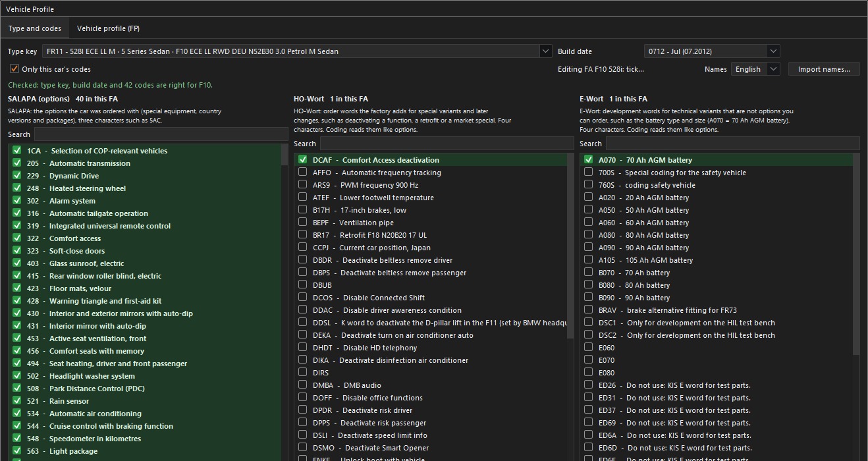Click the '544 - Cruise control with braking function' text
This screenshot has width=868, height=461.
tap(100, 426)
